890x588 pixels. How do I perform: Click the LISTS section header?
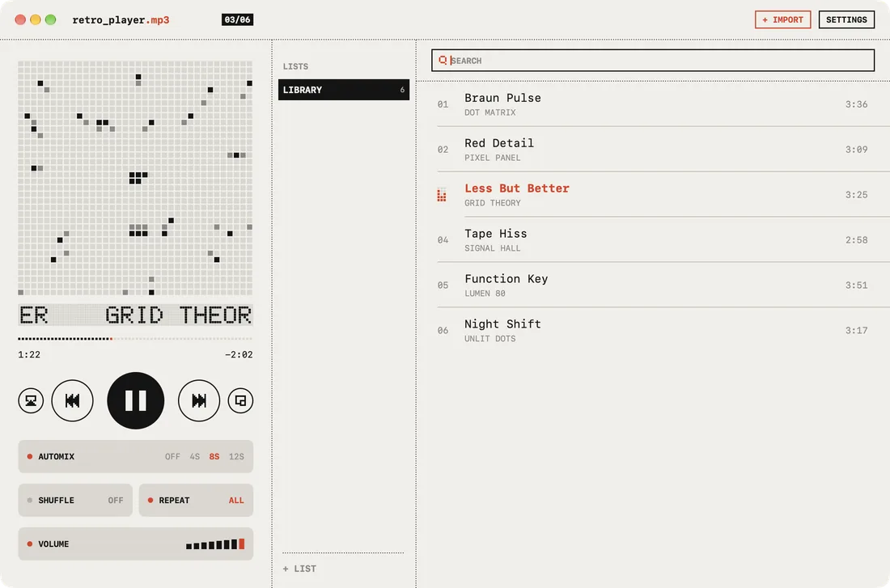coord(295,66)
